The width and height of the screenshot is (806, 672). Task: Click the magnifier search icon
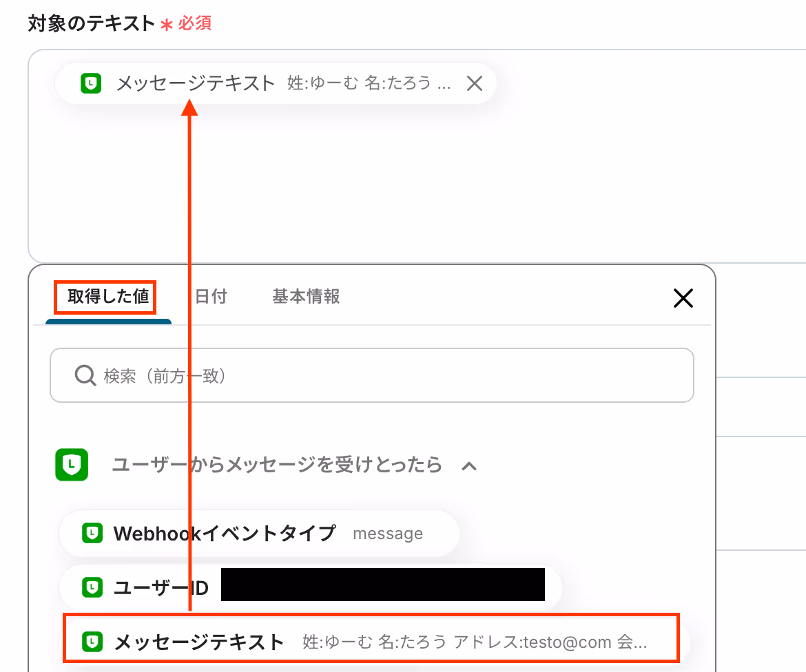point(85,375)
